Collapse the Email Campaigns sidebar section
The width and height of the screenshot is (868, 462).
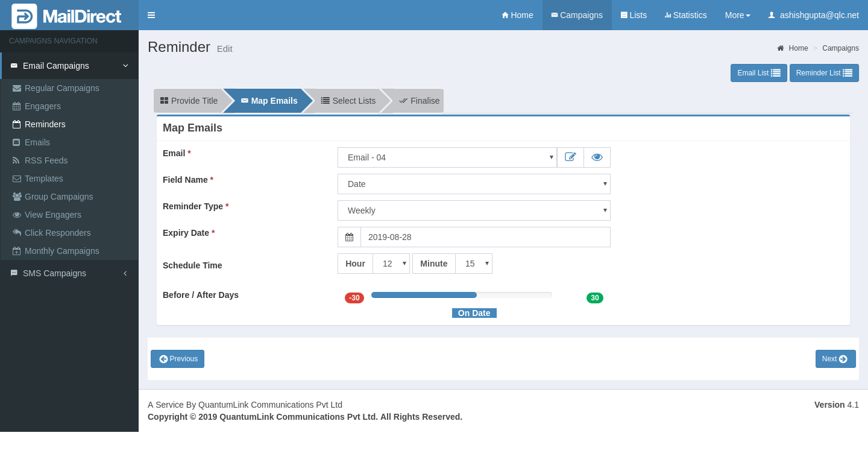coord(55,66)
